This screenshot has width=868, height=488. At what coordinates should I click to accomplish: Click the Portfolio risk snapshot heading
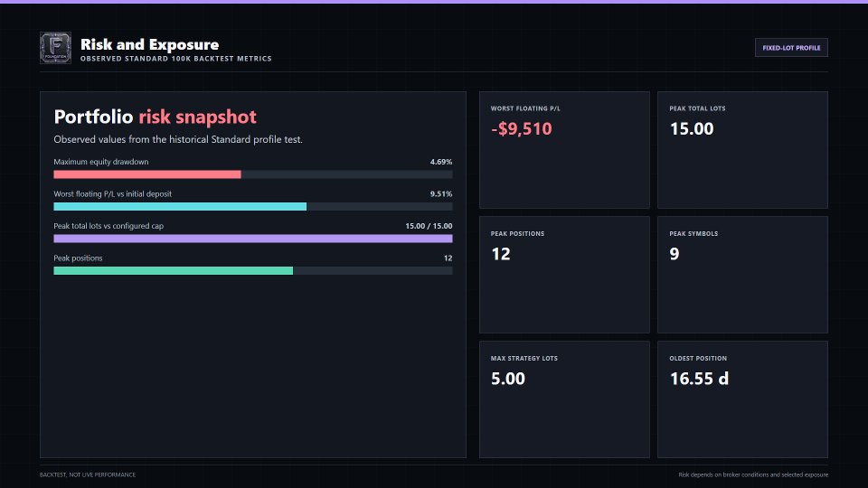(155, 117)
